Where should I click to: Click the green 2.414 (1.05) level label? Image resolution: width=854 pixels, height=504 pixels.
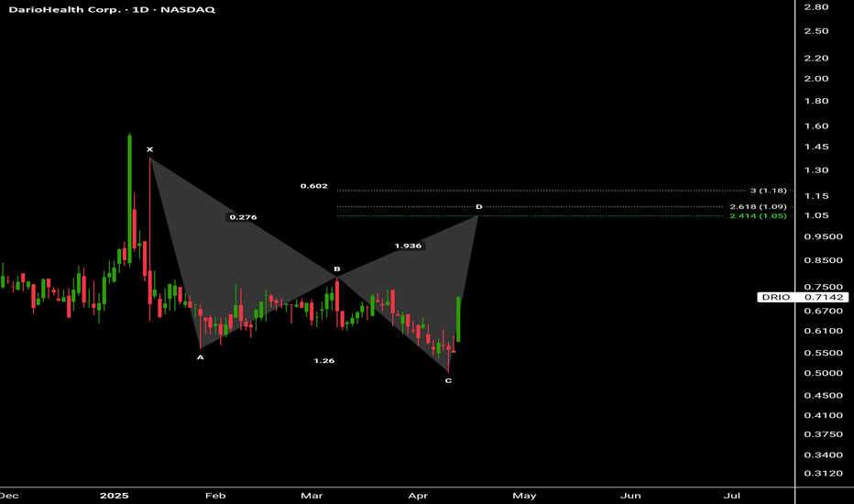[x=758, y=215]
